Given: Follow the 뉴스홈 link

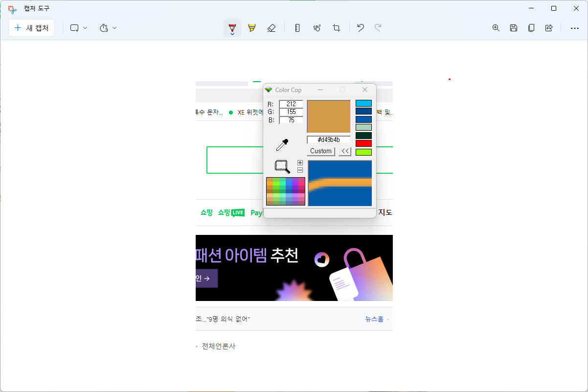Looking at the screenshot, I should [x=374, y=319].
